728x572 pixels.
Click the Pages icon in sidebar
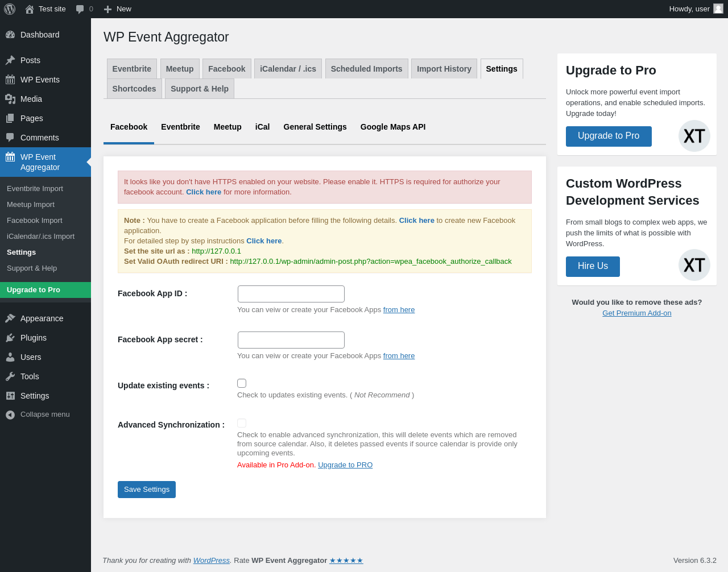pyautogui.click(x=10, y=118)
